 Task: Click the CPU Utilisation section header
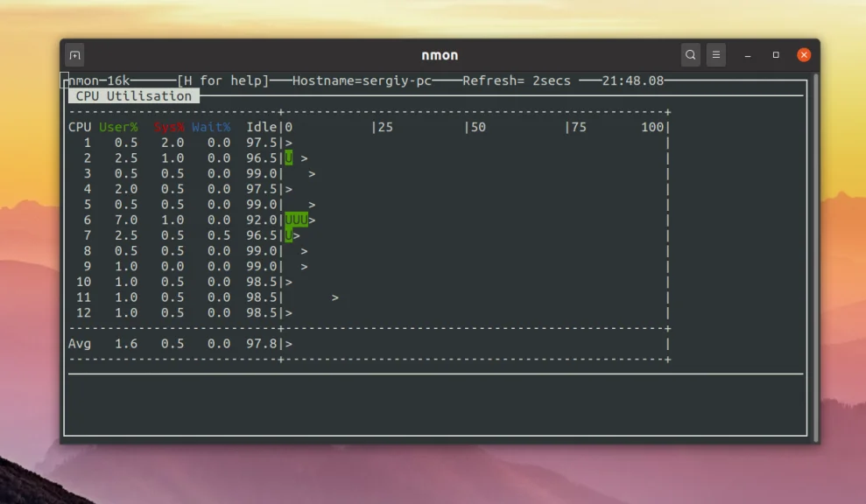pos(134,96)
